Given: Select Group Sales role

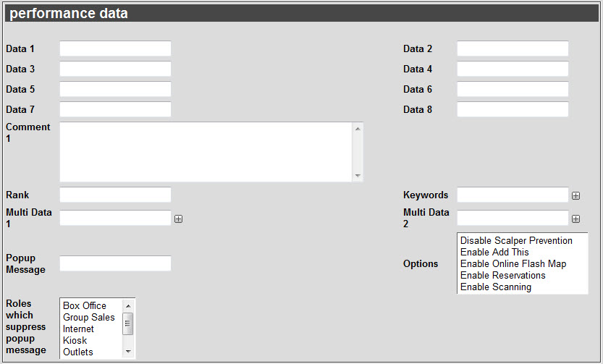Looking at the screenshot, I should 89,317.
